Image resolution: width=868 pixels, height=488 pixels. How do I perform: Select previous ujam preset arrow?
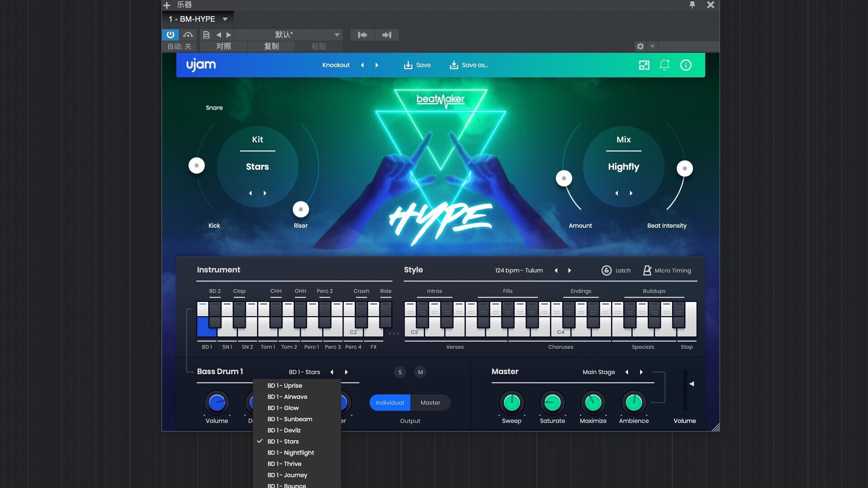[363, 65]
